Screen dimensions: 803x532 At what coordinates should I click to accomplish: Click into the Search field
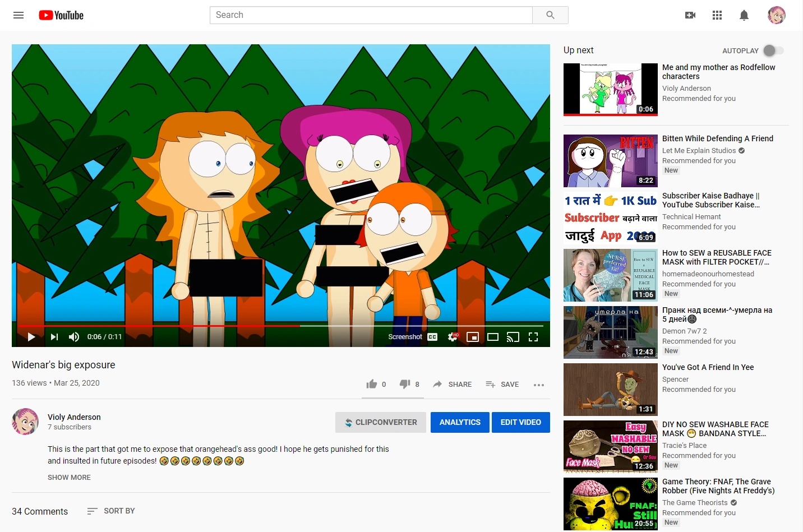(x=371, y=15)
